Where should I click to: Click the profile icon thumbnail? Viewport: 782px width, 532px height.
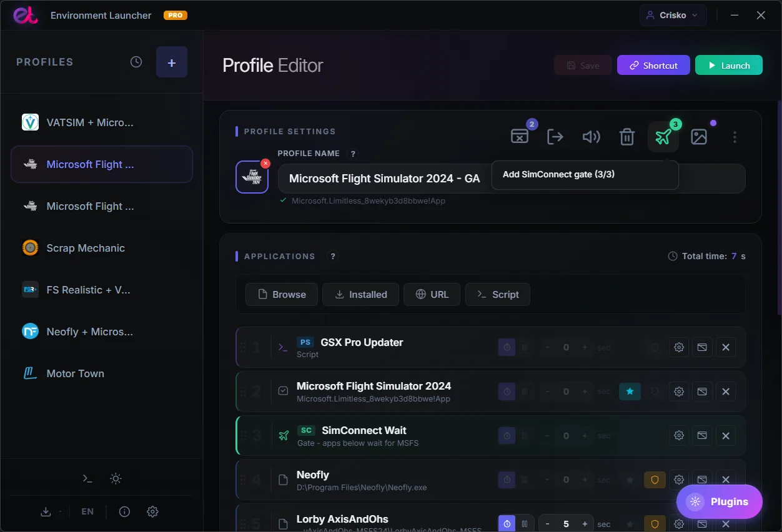point(252,177)
